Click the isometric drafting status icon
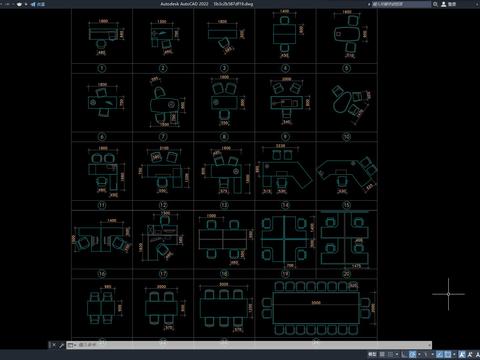480x360 pixels. click(x=426, y=354)
